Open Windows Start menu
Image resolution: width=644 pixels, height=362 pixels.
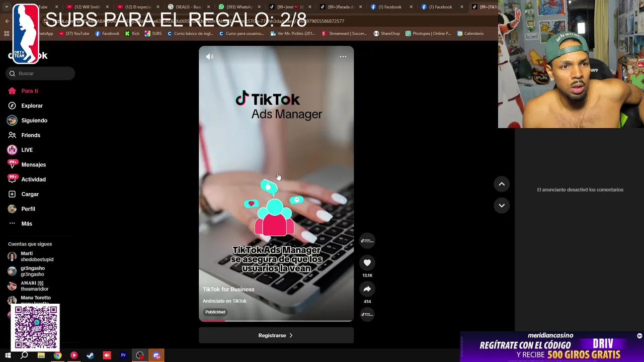(x=8, y=355)
